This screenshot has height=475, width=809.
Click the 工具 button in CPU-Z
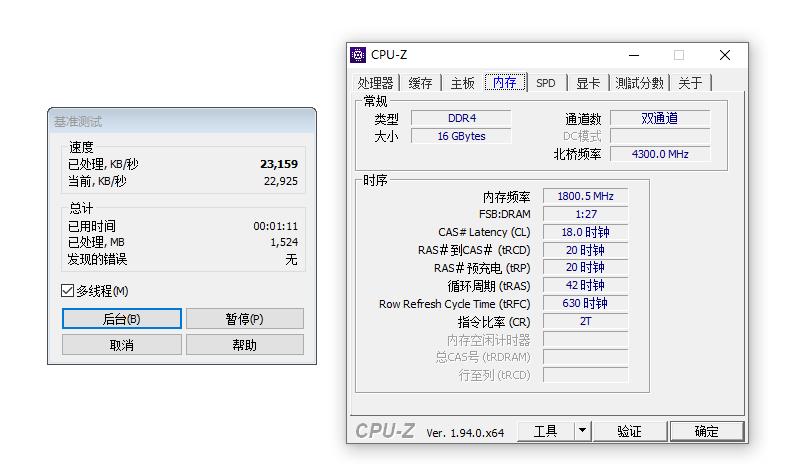545,431
